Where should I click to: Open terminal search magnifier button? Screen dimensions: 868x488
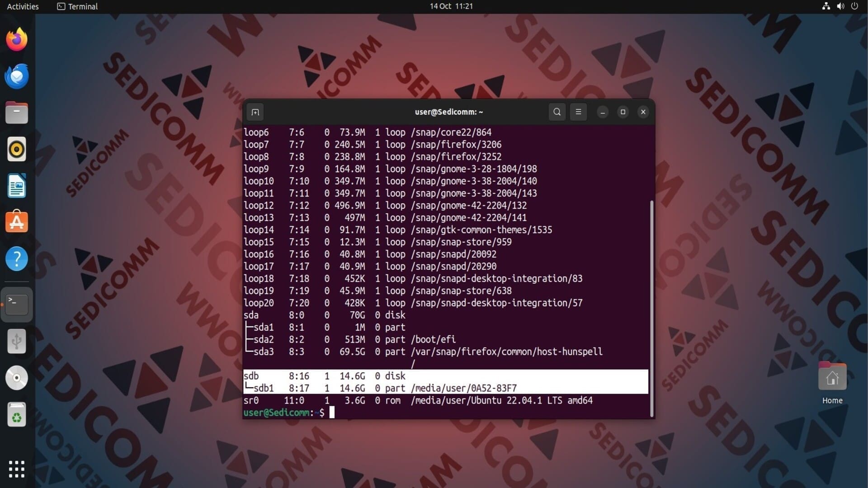point(557,112)
